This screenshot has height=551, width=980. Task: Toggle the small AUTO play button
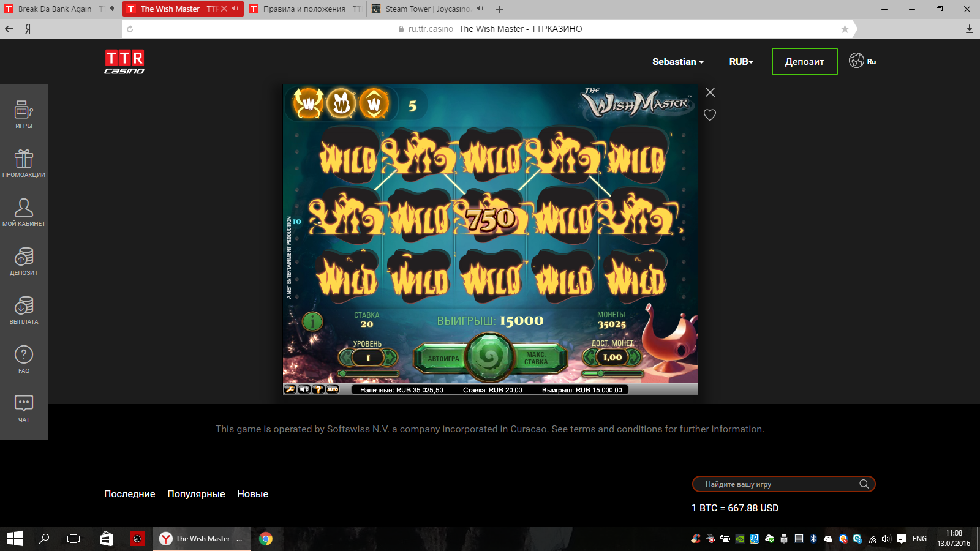tap(333, 389)
